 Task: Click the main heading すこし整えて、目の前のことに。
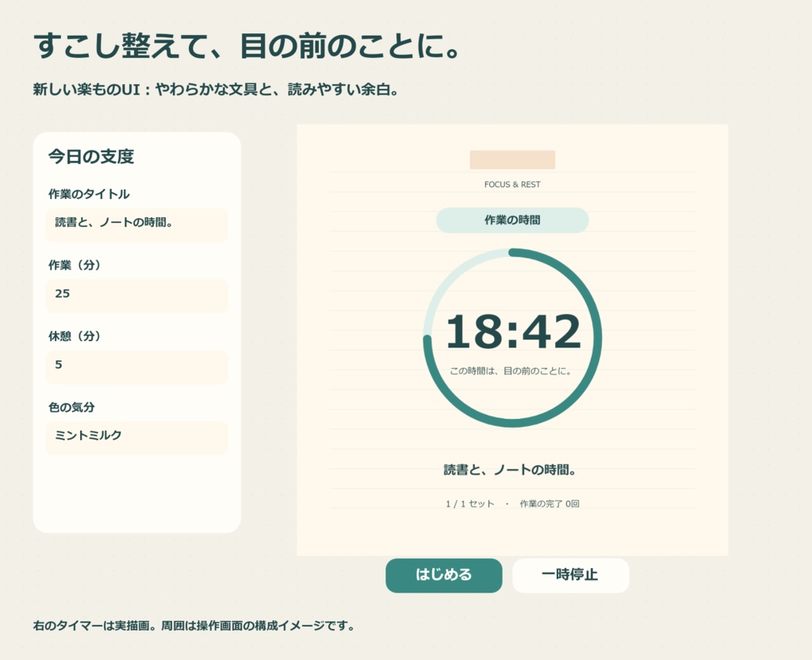(x=247, y=46)
